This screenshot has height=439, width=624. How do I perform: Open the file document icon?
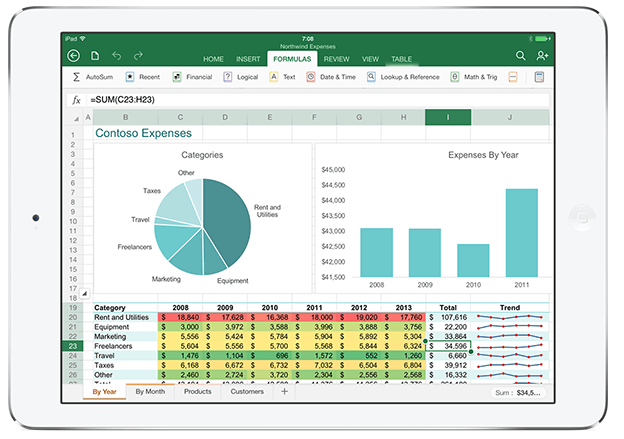[x=95, y=56]
